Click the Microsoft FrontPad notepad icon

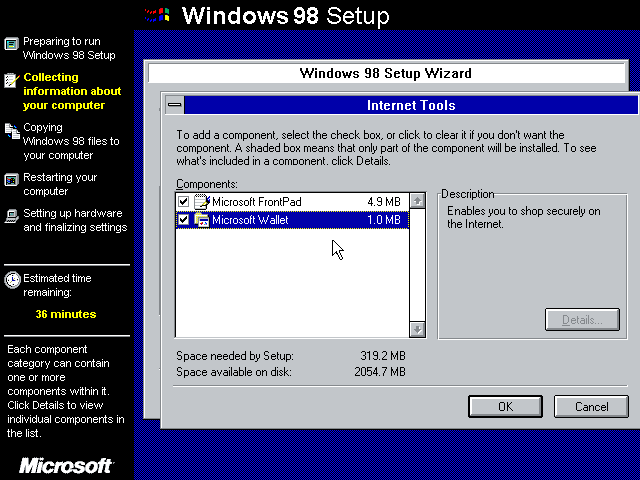pyautogui.click(x=202, y=202)
